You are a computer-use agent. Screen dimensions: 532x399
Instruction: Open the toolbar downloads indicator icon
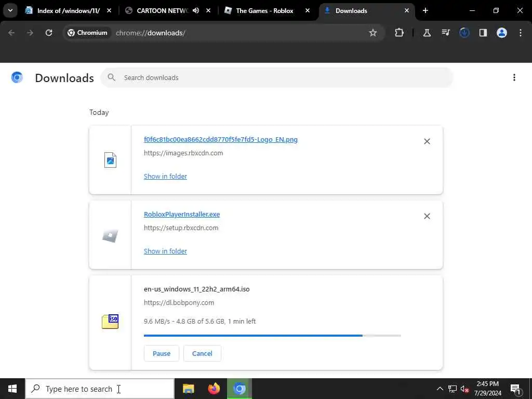pos(464,33)
